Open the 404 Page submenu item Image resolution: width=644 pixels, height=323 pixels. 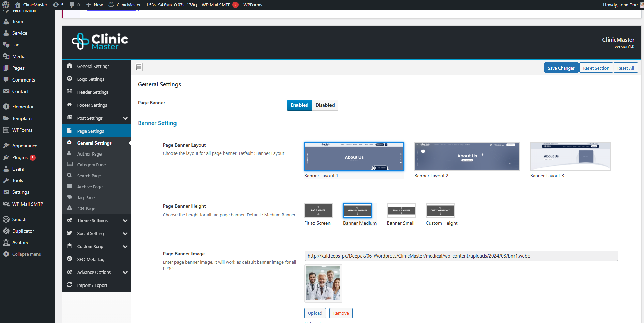pos(86,208)
